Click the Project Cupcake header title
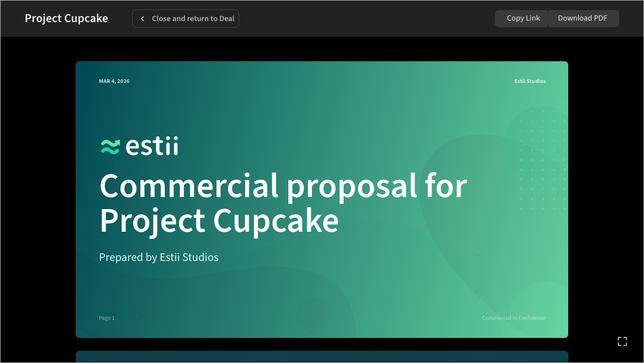This screenshot has width=644, height=363. tap(66, 19)
